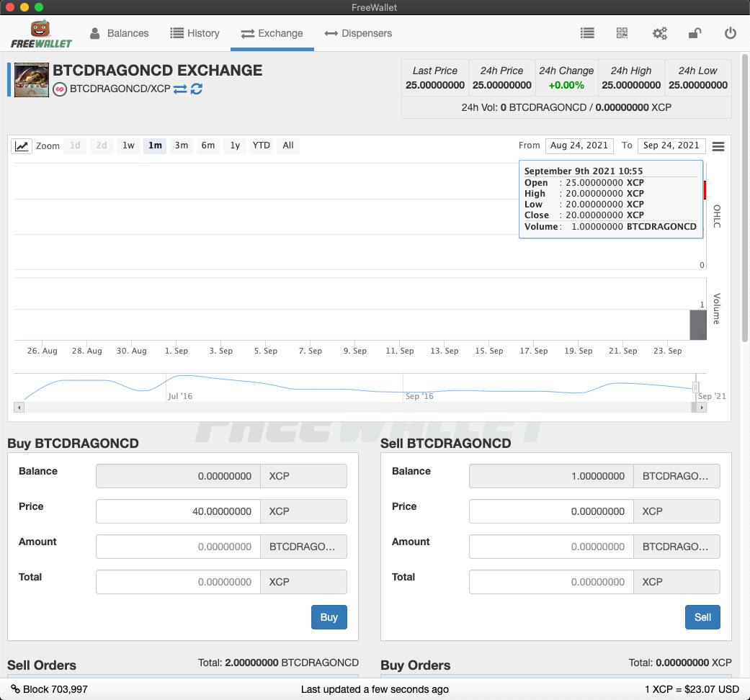The height and width of the screenshot is (700, 750).
Task: Click the power logout icon
Action: (730, 33)
